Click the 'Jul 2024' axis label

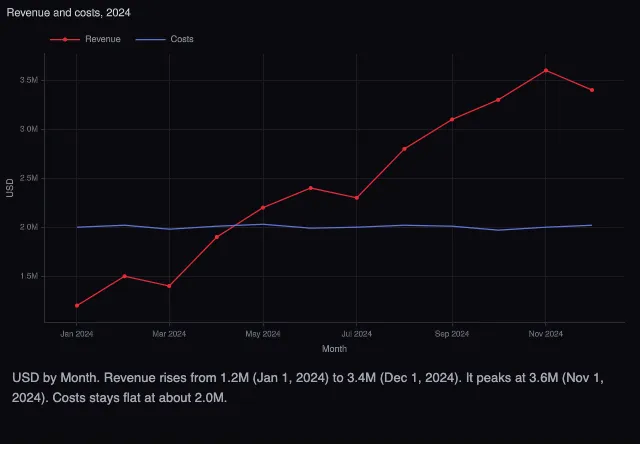pyautogui.click(x=357, y=334)
